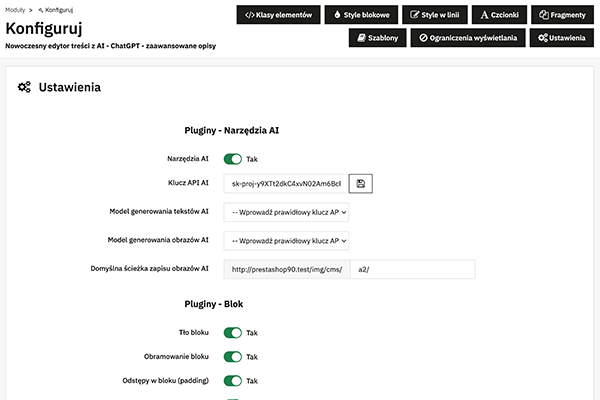This screenshot has width=600, height=400.
Task: Toggle Tło bloku switch
Action: click(233, 333)
